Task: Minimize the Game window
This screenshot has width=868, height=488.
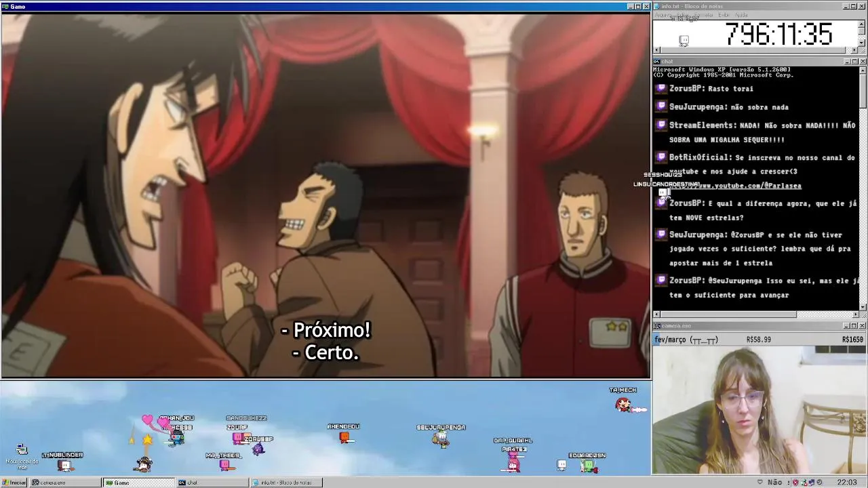Action: [630, 6]
